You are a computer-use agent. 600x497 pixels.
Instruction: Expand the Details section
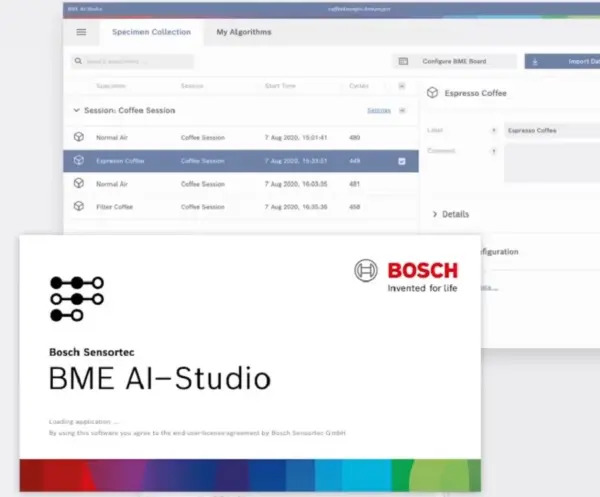[x=436, y=214]
